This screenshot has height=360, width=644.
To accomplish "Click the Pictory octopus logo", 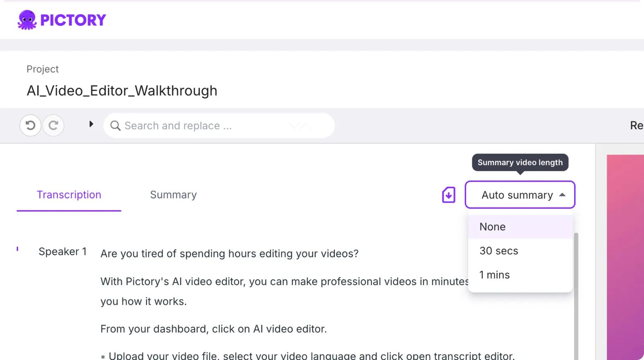I will 27,20.
